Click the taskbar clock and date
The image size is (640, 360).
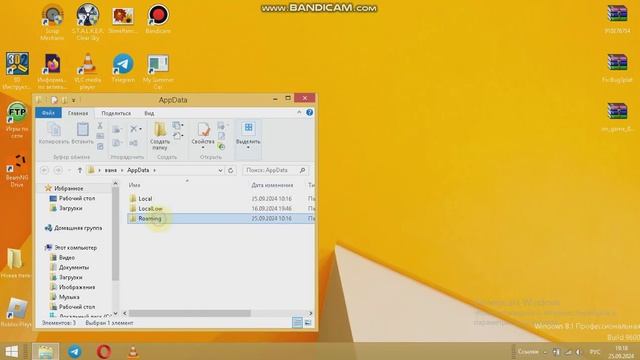621,352
